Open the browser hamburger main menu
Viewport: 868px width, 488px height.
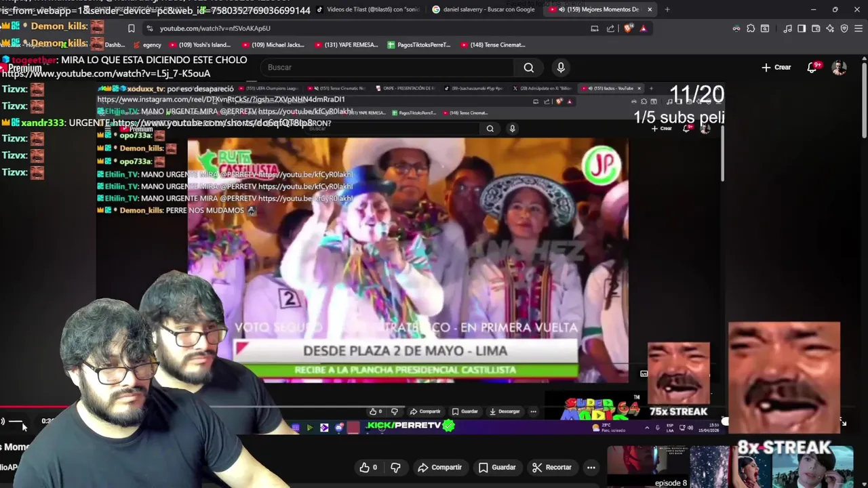[x=858, y=28]
